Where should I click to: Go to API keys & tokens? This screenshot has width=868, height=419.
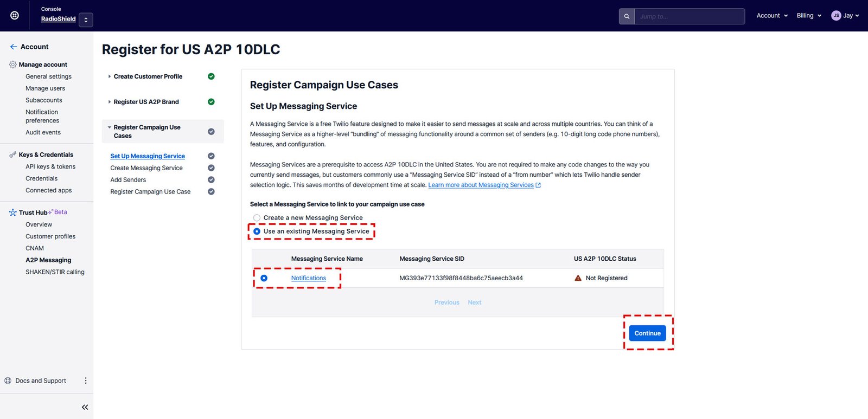(x=50, y=167)
